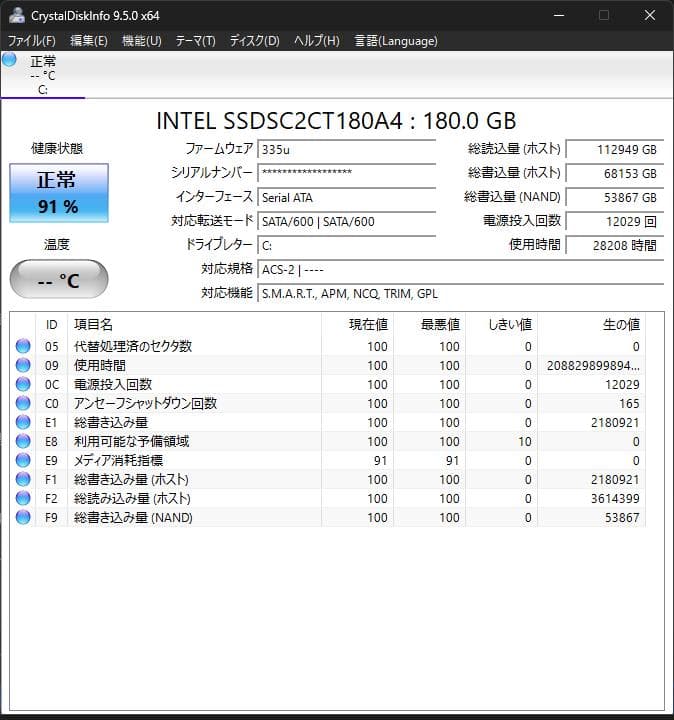This screenshot has width=674, height=720.
Task: Click the 最悪値 column header
Action: [x=430, y=325]
